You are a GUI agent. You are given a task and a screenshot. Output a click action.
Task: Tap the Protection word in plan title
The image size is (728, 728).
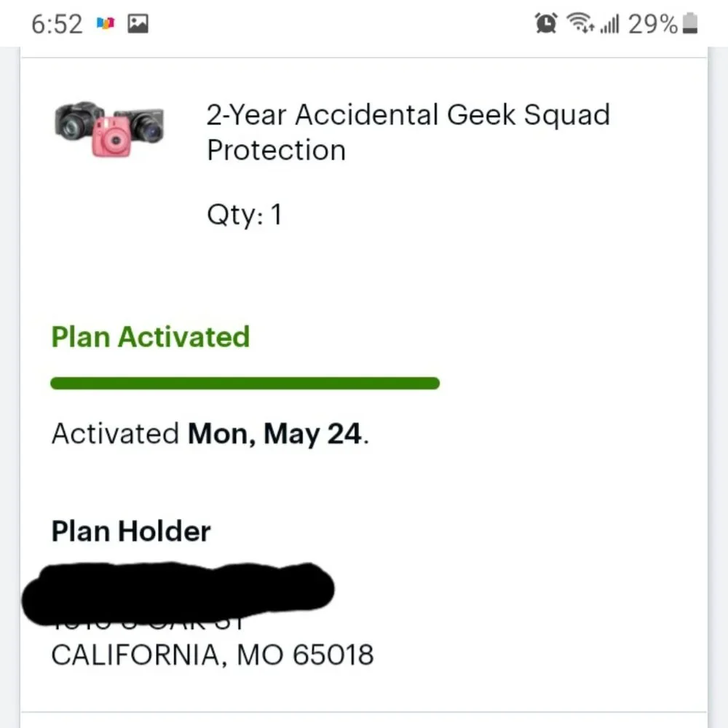(276, 151)
